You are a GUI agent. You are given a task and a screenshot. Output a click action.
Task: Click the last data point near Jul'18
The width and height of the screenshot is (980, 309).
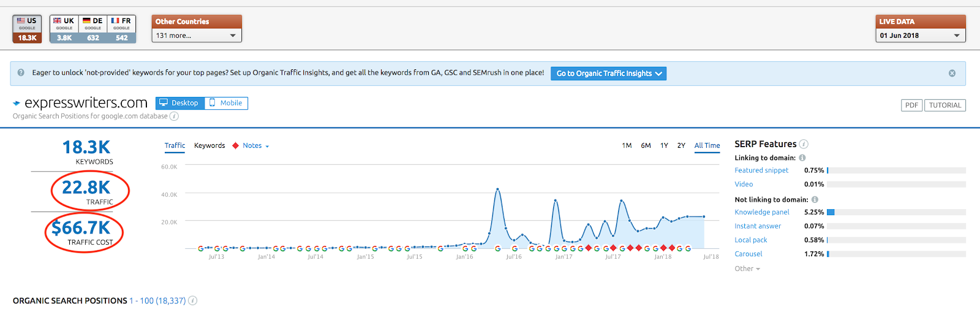click(704, 216)
